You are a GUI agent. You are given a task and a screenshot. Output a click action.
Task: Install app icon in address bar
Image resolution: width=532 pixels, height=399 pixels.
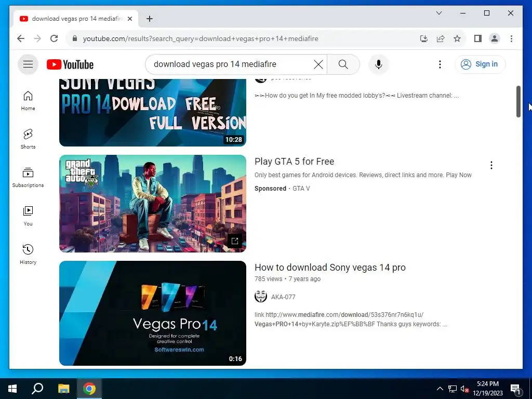click(424, 38)
